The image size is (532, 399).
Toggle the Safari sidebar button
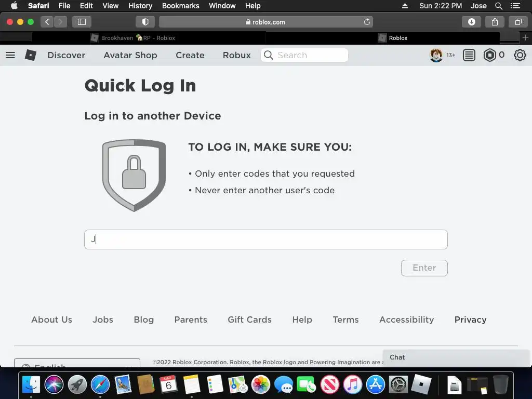(82, 22)
